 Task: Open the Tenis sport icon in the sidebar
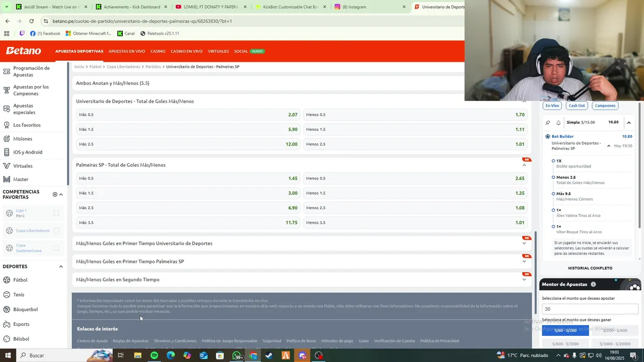[7, 295]
